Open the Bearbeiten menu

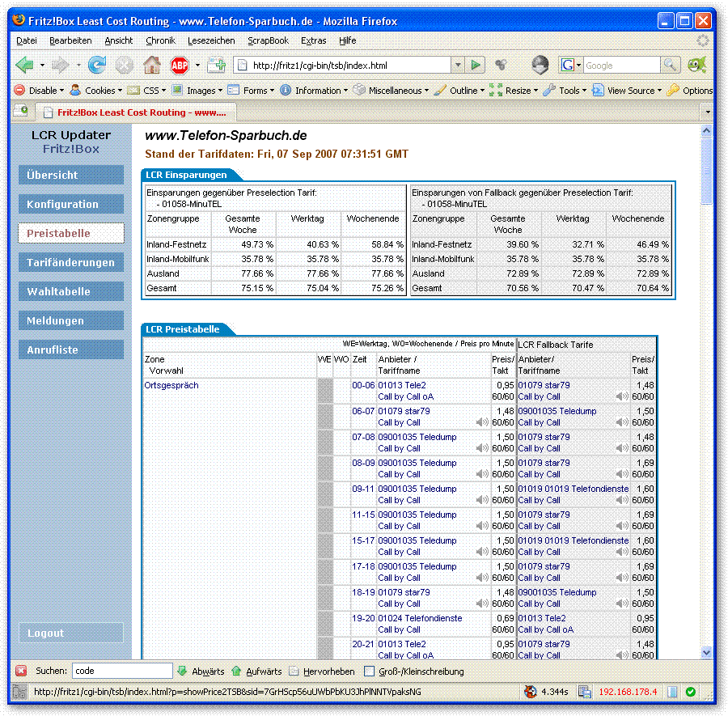tap(70, 40)
